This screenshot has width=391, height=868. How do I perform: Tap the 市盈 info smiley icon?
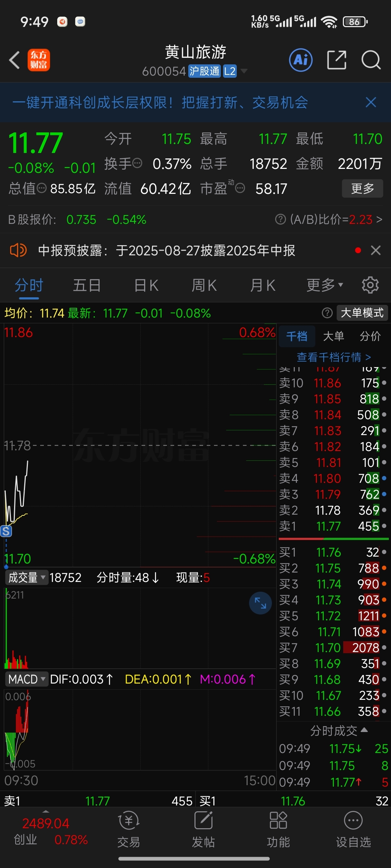pos(240,188)
